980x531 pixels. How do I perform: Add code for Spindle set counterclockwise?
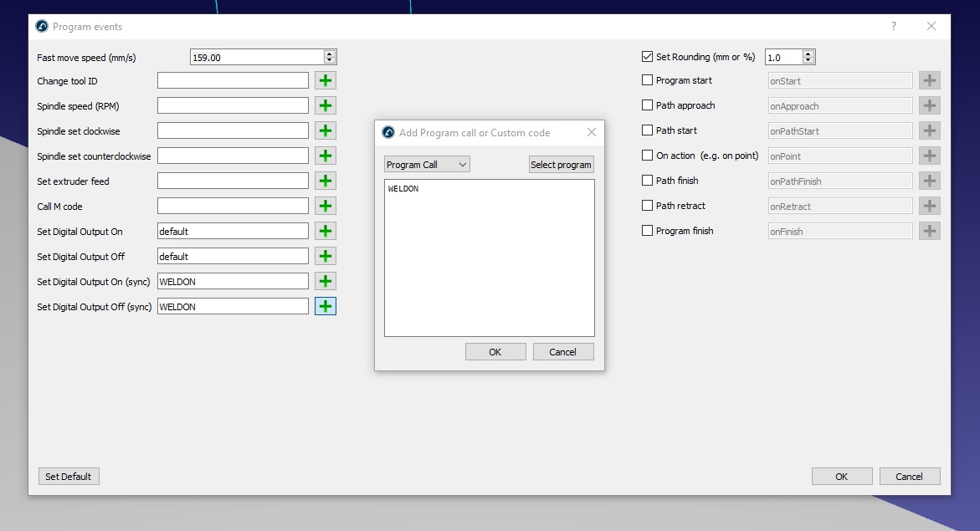point(325,156)
